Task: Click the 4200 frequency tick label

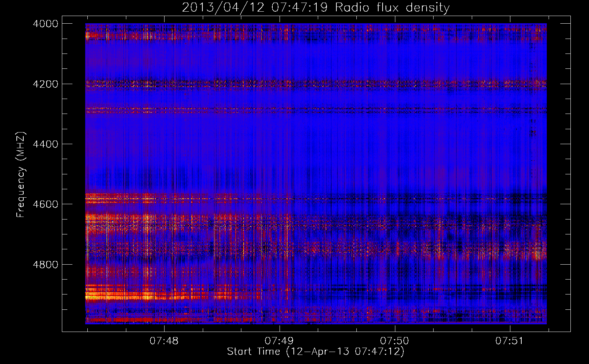Action: coord(46,84)
